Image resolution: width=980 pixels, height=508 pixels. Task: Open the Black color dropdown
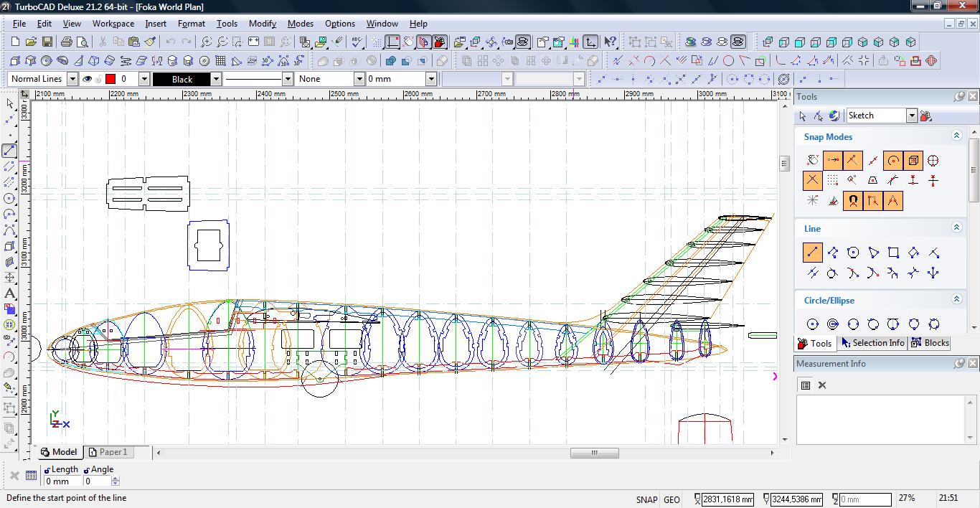coord(215,79)
